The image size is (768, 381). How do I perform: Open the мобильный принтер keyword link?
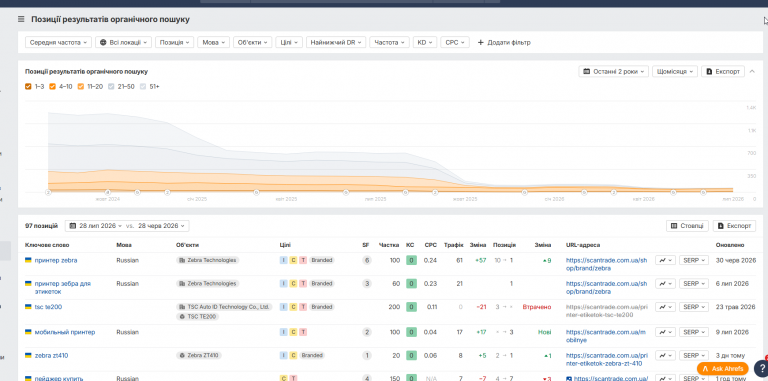pyautogui.click(x=64, y=332)
